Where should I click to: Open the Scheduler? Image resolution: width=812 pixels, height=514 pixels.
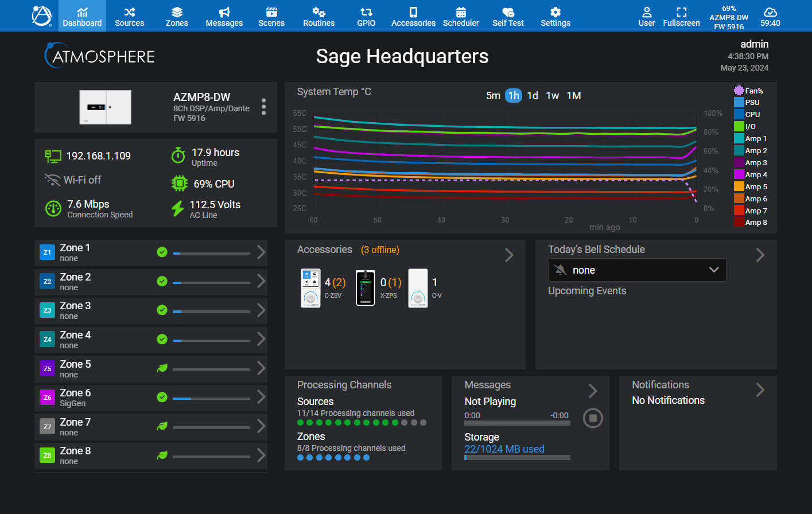[x=461, y=15]
